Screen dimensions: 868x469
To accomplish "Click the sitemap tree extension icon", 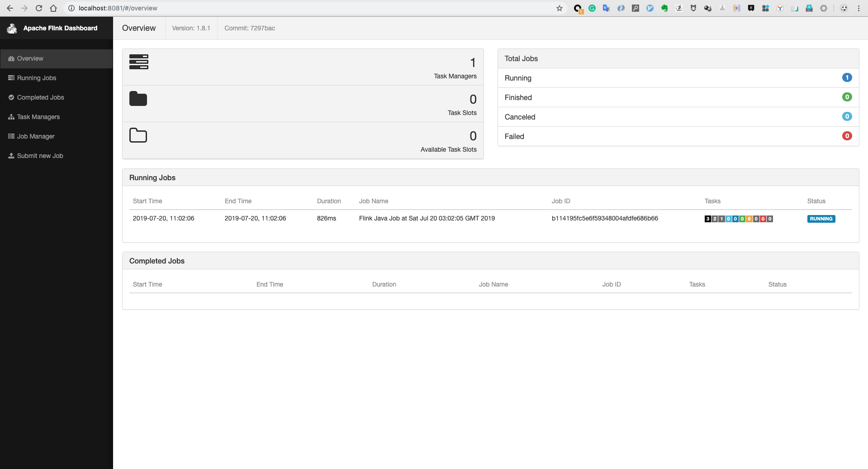I will [722, 8].
